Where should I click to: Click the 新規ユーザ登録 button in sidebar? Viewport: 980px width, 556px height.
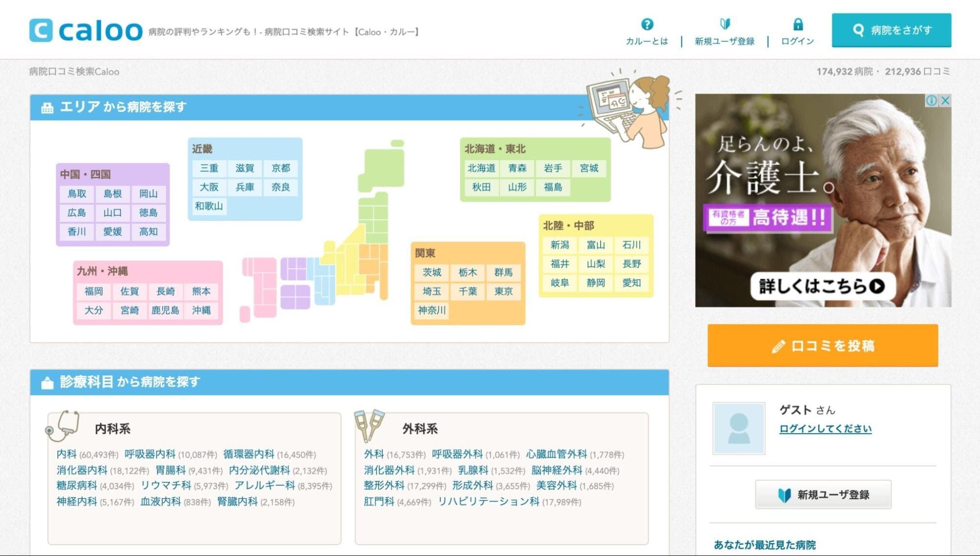click(x=823, y=495)
